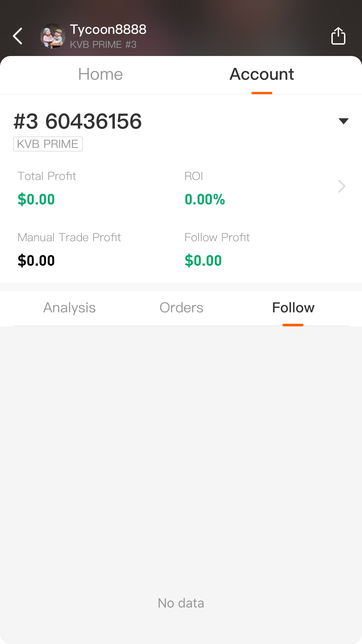Tap the ROI 0.00% value
Viewport: 362px width, 644px height.
205,199
